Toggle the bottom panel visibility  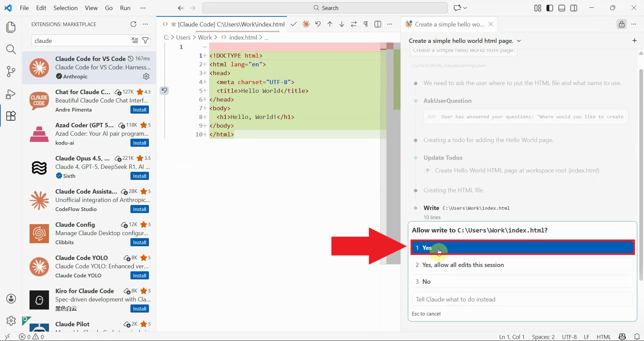561,8
